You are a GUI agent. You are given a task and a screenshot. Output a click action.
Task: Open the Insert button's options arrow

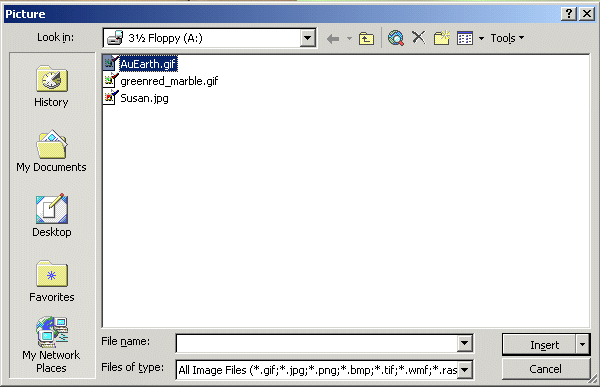click(582, 345)
